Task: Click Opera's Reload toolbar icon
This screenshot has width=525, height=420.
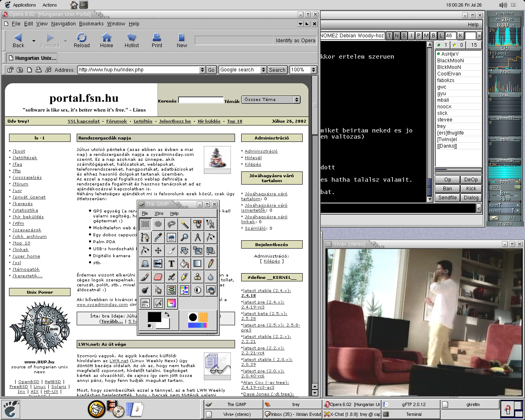Action: 82,40
